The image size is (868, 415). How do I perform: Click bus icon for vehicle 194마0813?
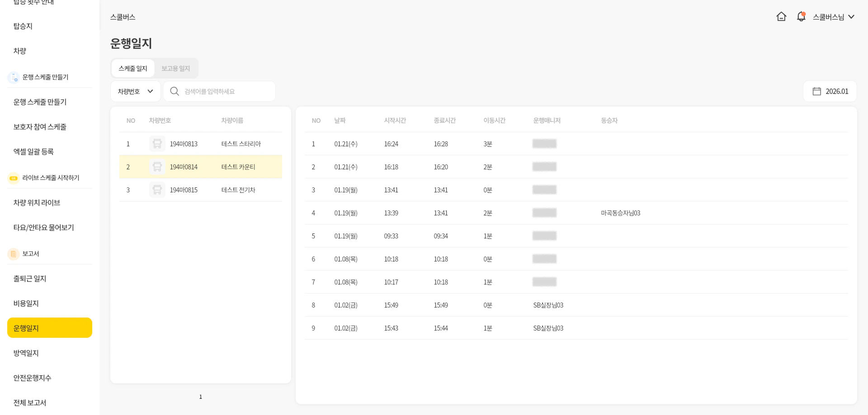(157, 144)
